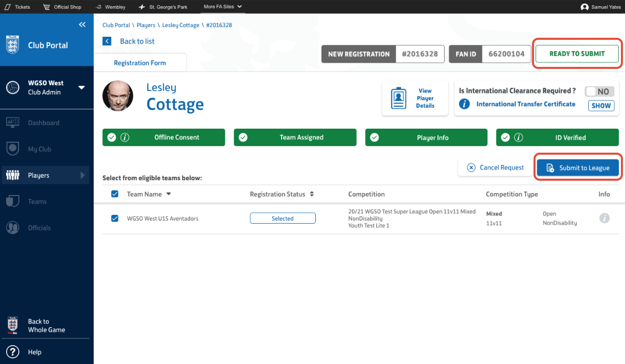Expand the More FA Sites dropdown
This screenshot has height=364, width=625.
[x=222, y=7]
